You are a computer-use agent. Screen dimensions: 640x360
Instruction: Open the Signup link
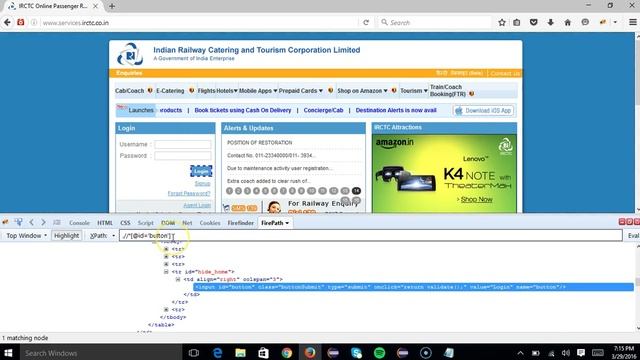202,184
